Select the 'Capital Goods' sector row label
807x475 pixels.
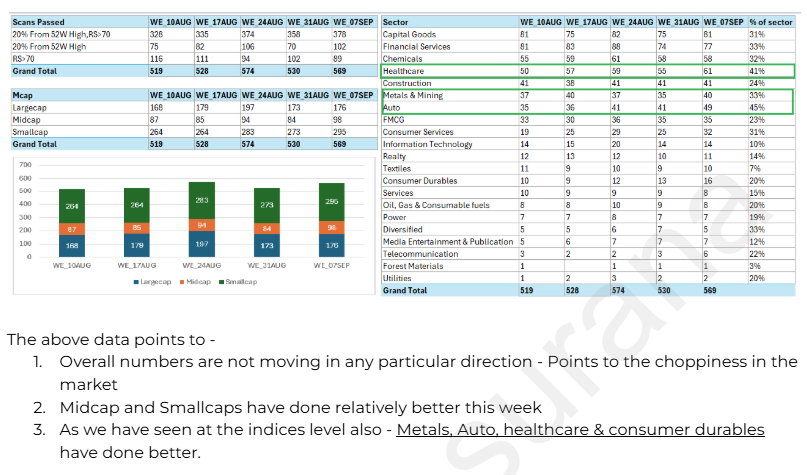409,34
